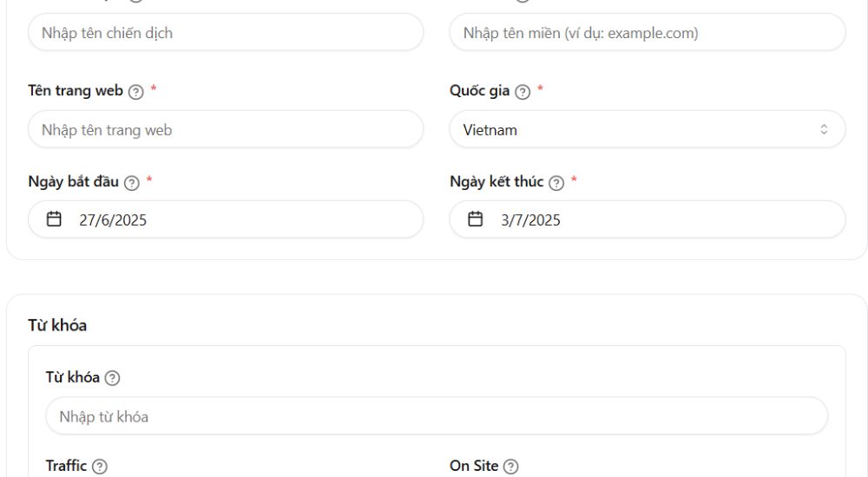Focus the Nhập tên miền domain input
Viewport: 868px width, 477px height.
(648, 33)
